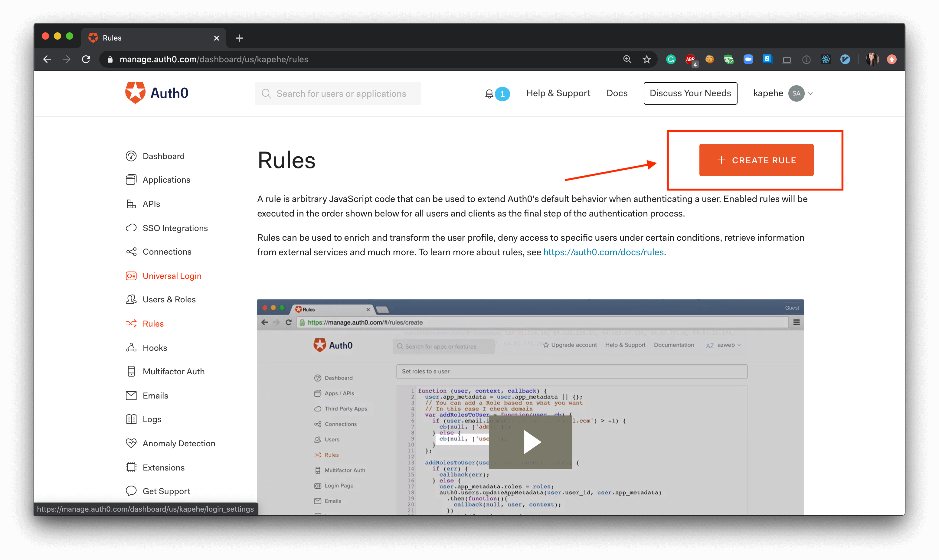Click the Anomaly Detection heart icon

(131, 443)
